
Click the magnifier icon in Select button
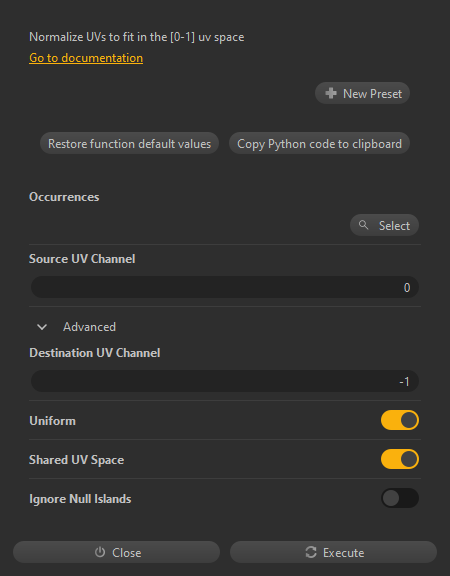point(364,225)
